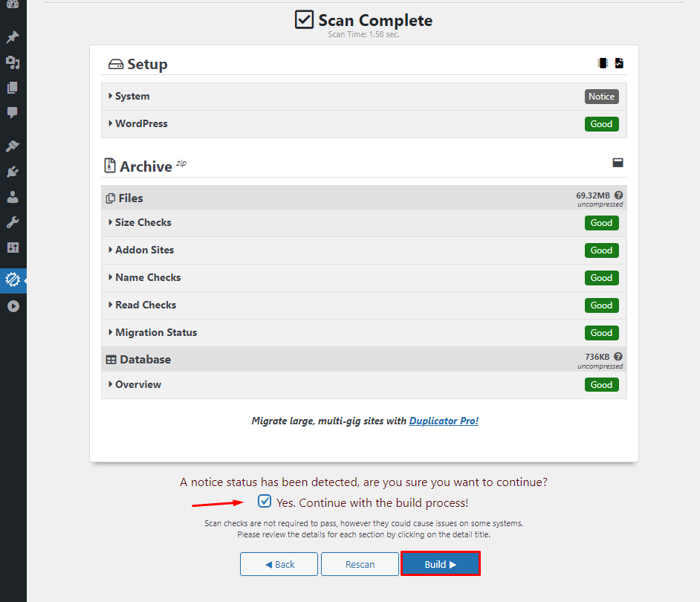700x602 pixels.
Task: Expand the database Overview row
Action: pyautogui.click(x=137, y=385)
